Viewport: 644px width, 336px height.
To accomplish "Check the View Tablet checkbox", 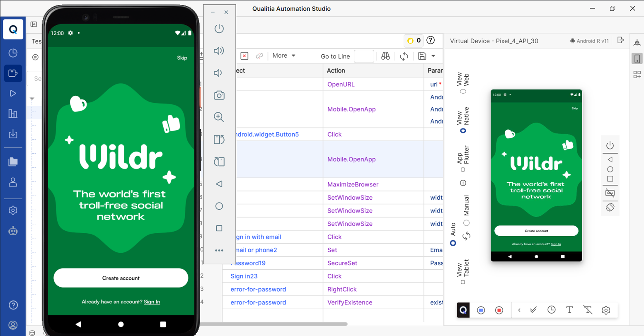I will [463, 282].
